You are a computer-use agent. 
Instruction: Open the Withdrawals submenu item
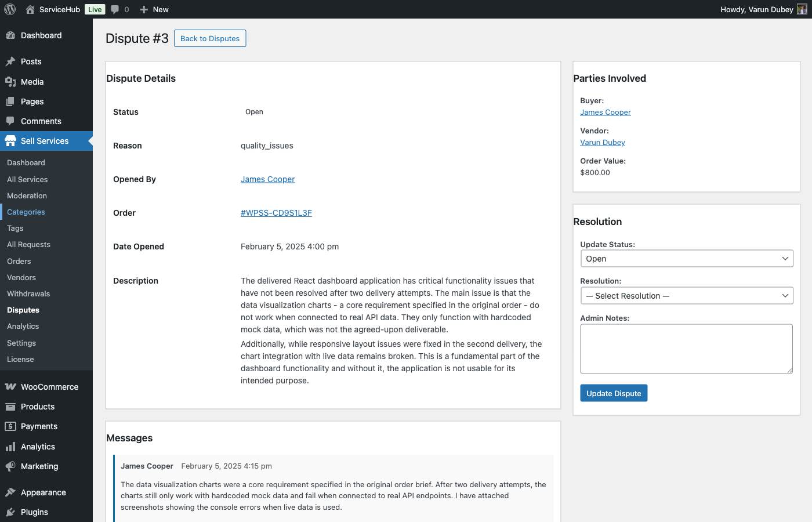pyautogui.click(x=28, y=294)
